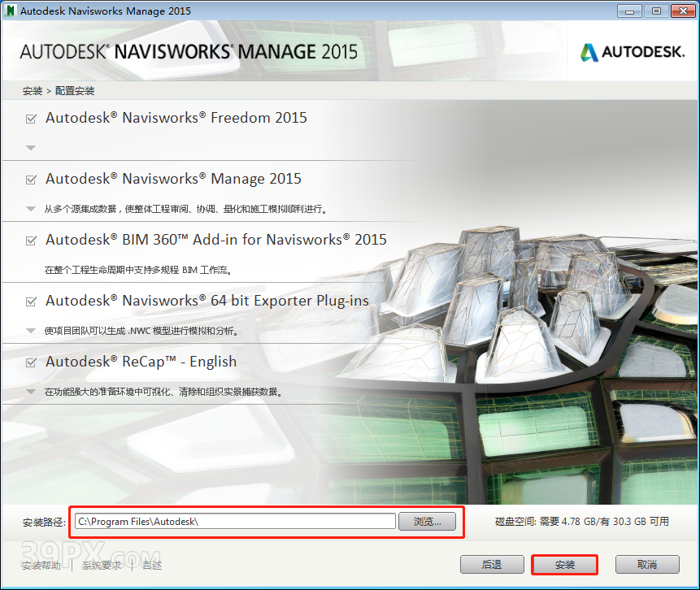Deselect the ReCap English checkbox

(31, 362)
